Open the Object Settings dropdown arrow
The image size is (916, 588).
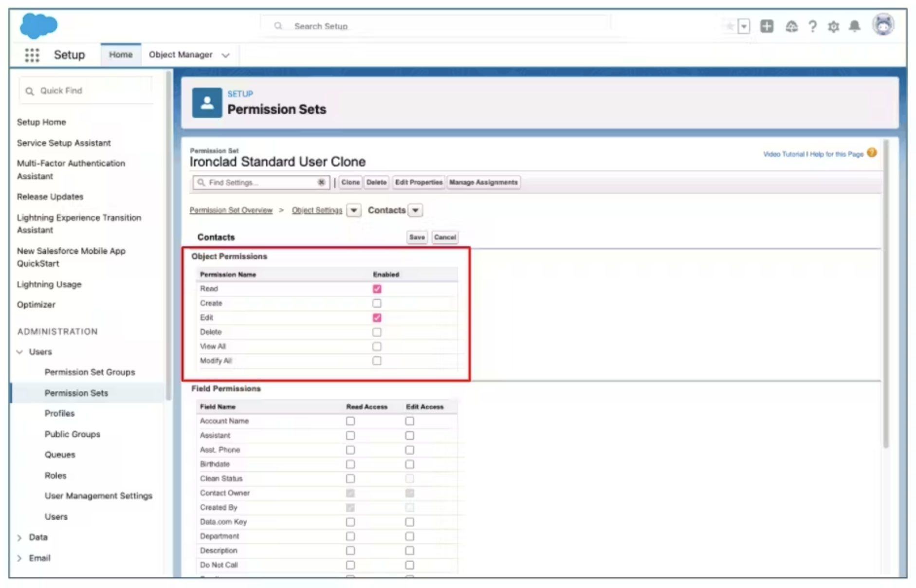pyautogui.click(x=354, y=210)
